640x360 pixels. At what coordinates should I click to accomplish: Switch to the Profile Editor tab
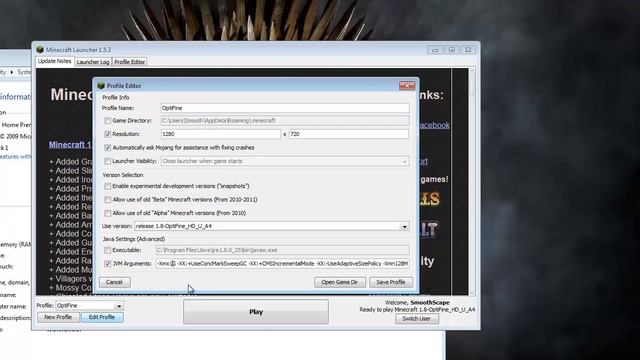129,62
